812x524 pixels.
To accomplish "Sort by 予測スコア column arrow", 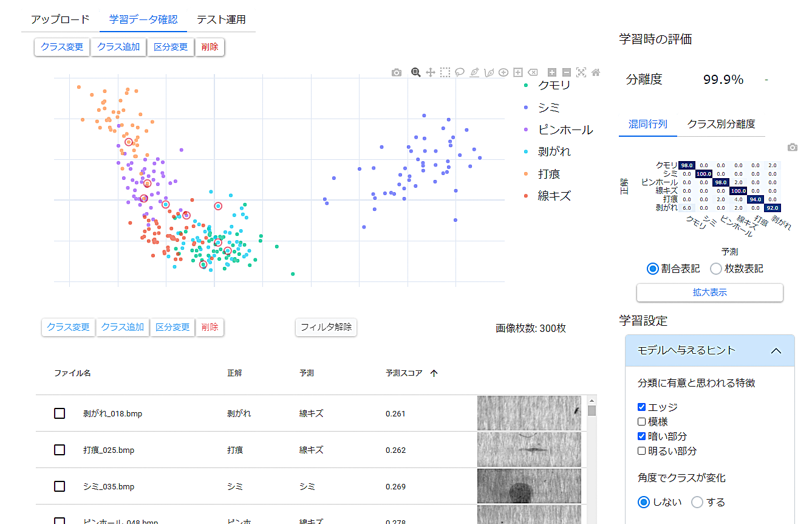I will tap(434, 373).
